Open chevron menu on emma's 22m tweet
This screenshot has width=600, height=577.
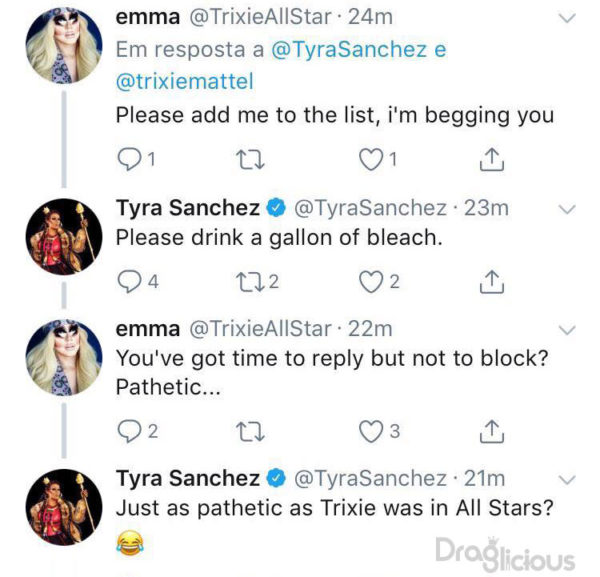click(567, 330)
